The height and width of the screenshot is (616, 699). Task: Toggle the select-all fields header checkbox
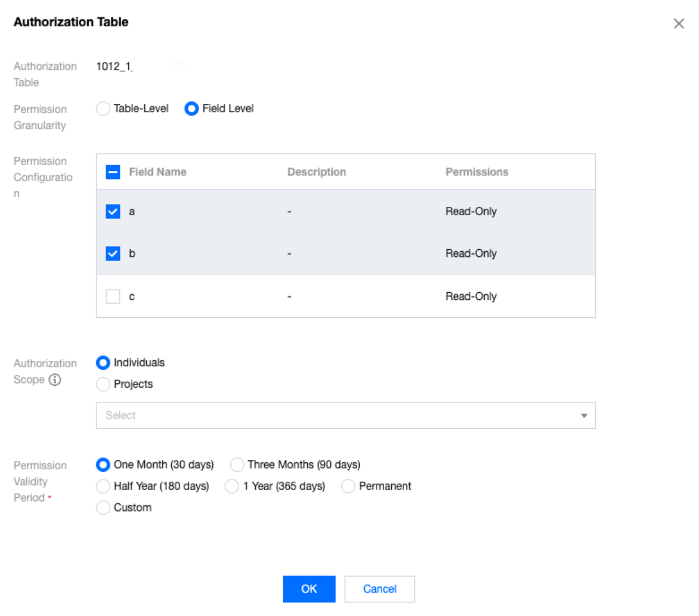click(x=113, y=172)
